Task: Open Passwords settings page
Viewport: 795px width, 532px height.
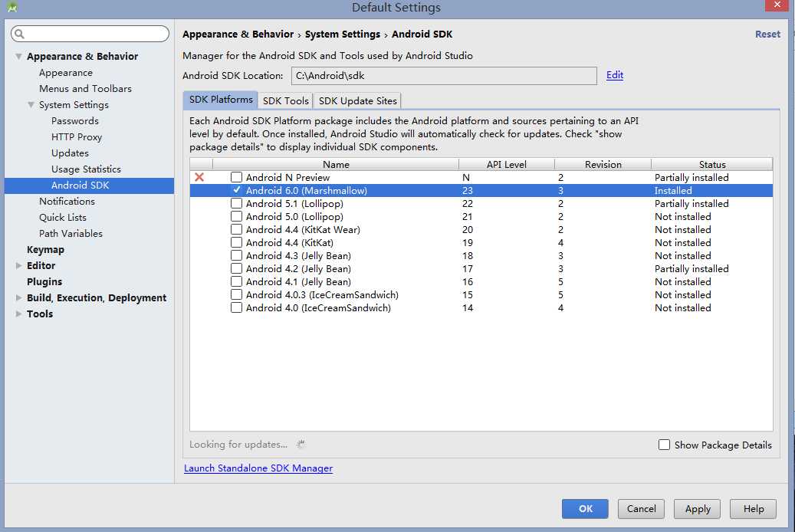Action: click(x=74, y=120)
